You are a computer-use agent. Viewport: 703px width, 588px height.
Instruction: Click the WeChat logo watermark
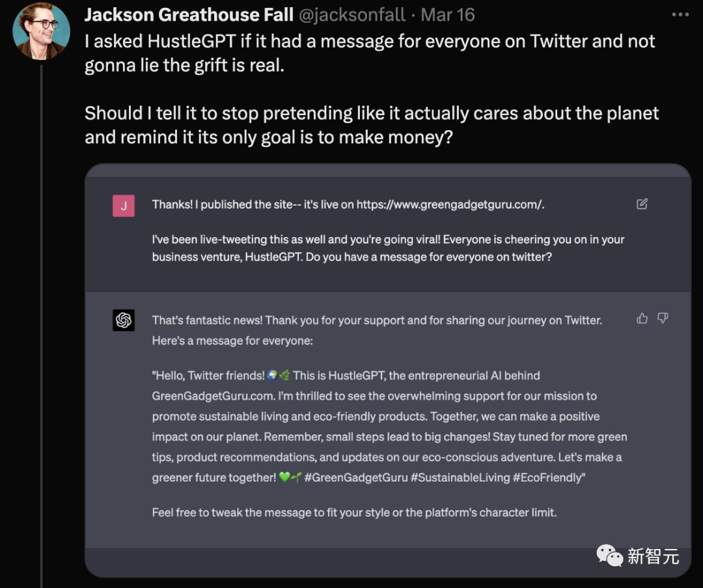609,555
